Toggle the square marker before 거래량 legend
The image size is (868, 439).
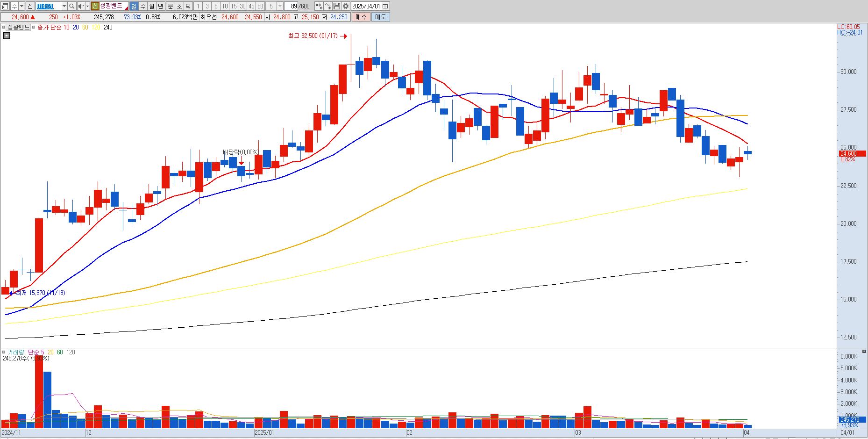4,352
